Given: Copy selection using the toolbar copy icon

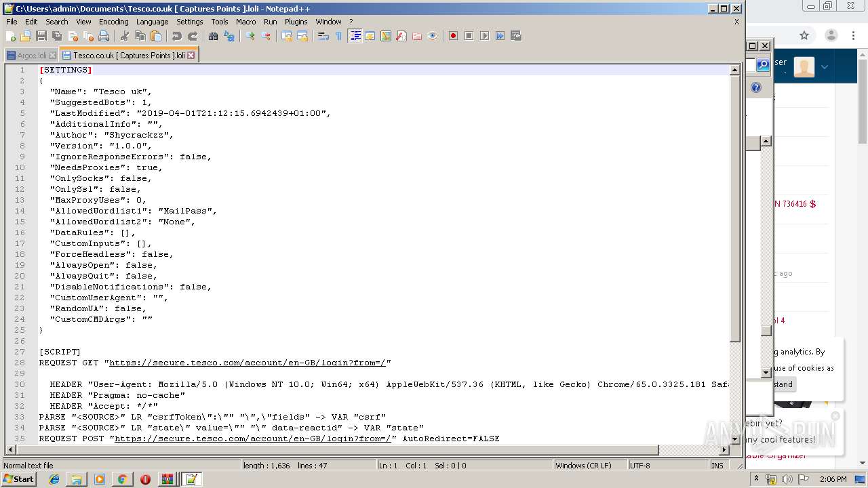Looking at the screenshot, I should pyautogui.click(x=140, y=36).
